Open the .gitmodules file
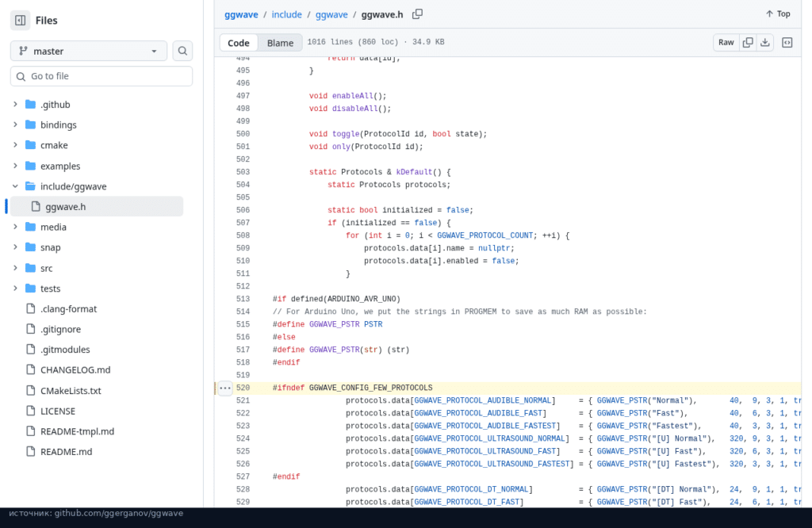This screenshot has height=528, width=812. pyautogui.click(x=65, y=350)
